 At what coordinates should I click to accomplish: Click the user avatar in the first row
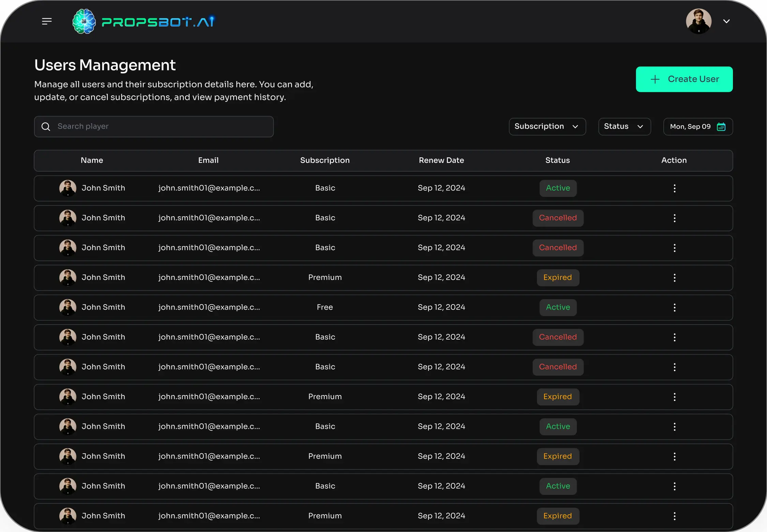67,188
